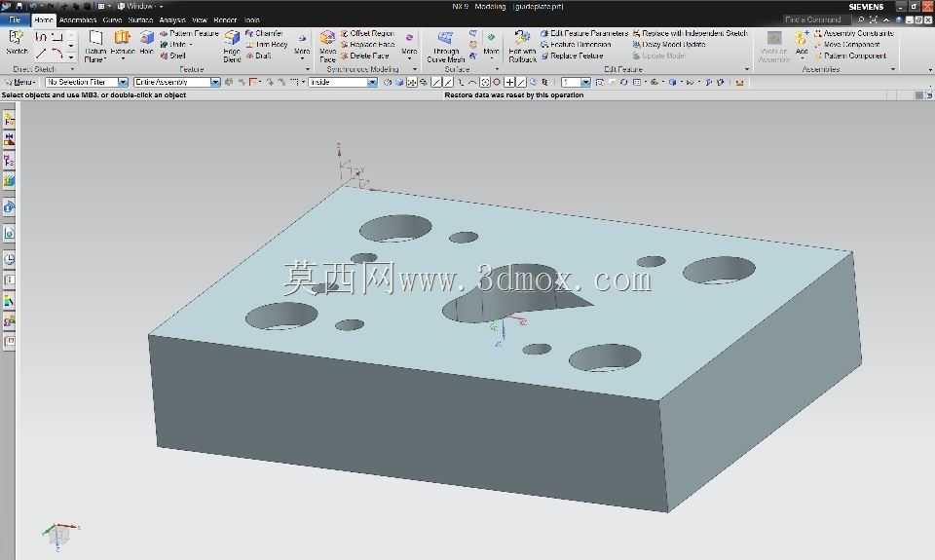Open the HD3D Tools sidebar tab

pos(9,206)
